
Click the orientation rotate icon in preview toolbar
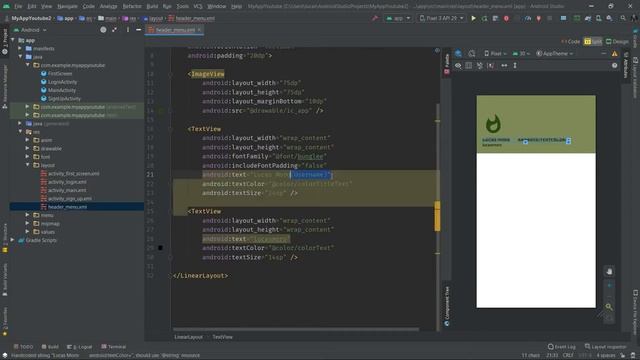coord(472,53)
